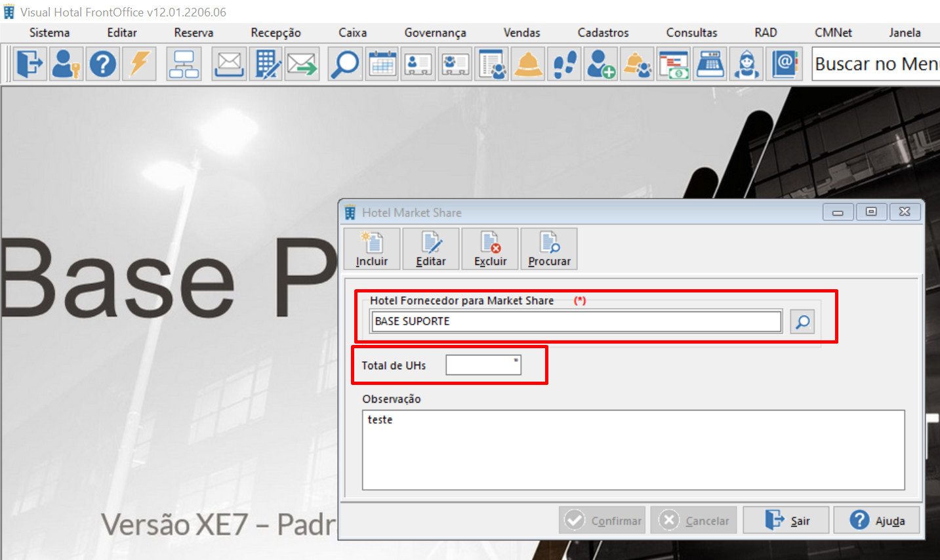Click the Ajuda button
This screenshot has width=940, height=560.
876,520
